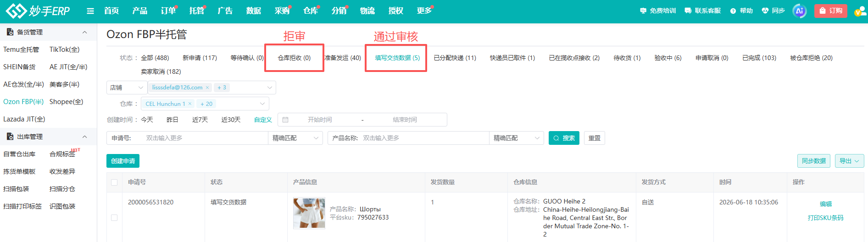This screenshot has height=242, width=868.
Task: Open SHEIN备货 in sidebar
Action: coord(19,67)
